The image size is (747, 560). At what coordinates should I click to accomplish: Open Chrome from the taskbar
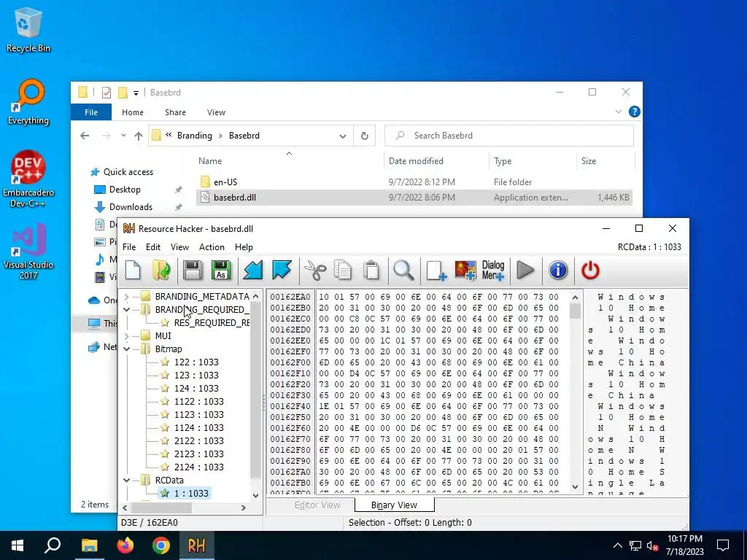point(161,545)
